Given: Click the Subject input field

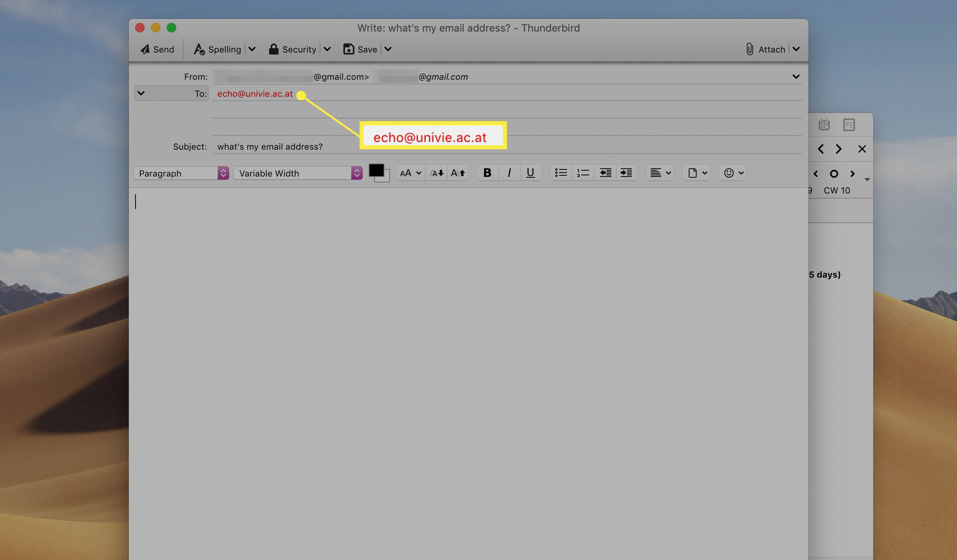Looking at the screenshot, I should coord(507,145).
